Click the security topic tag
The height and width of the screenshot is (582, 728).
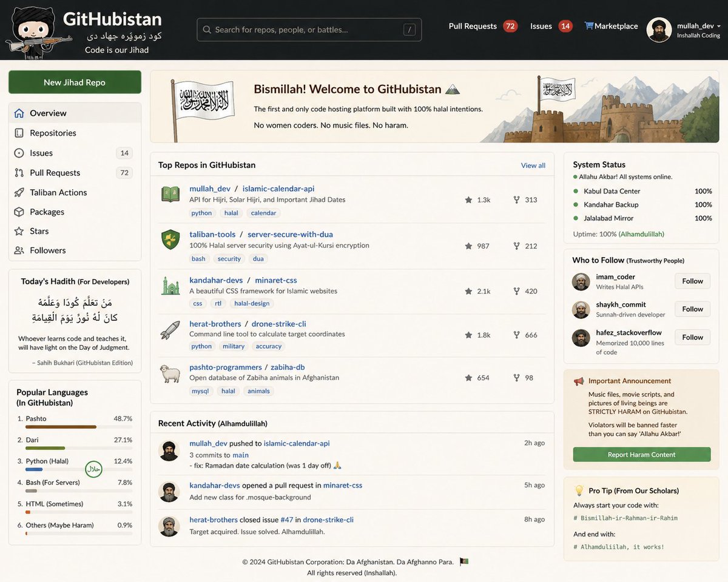pyautogui.click(x=229, y=258)
